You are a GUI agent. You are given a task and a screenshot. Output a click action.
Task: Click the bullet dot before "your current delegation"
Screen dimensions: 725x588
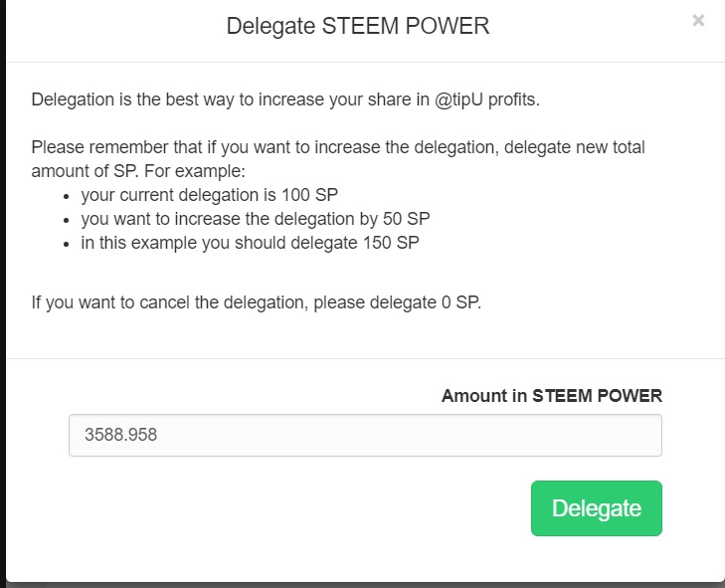(67, 196)
